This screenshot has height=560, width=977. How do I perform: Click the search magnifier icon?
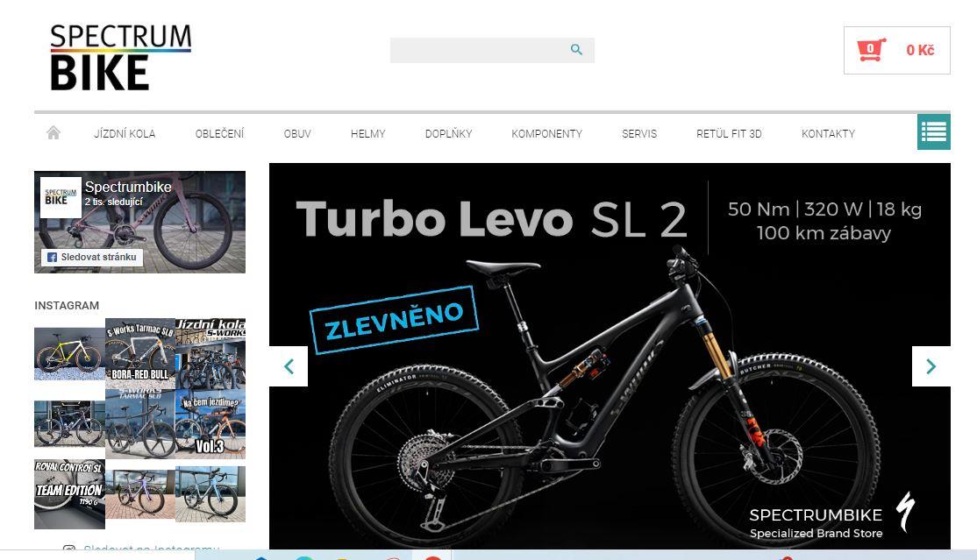point(576,50)
